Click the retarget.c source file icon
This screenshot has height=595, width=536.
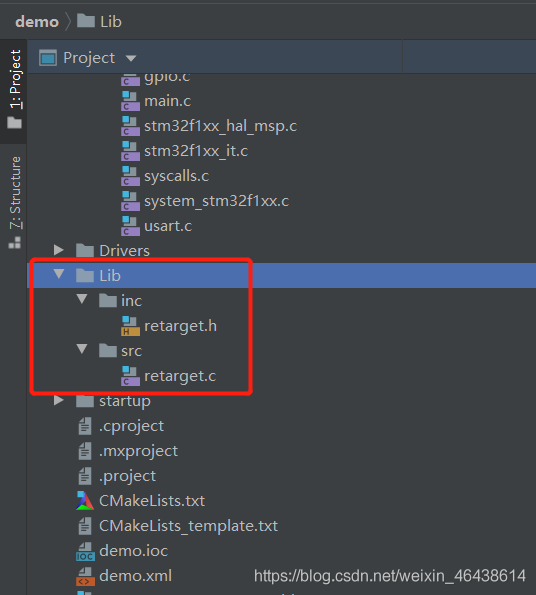pyautogui.click(x=130, y=376)
